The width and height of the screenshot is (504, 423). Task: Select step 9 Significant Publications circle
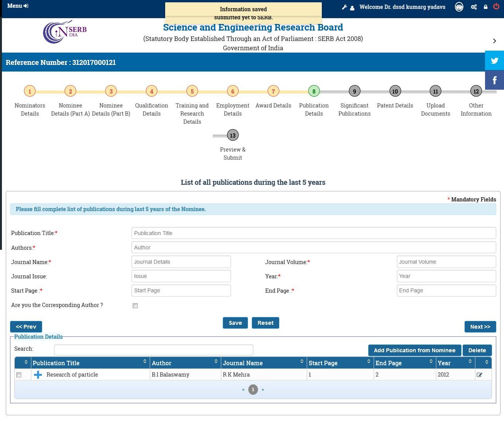pyautogui.click(x=355, y=91)
